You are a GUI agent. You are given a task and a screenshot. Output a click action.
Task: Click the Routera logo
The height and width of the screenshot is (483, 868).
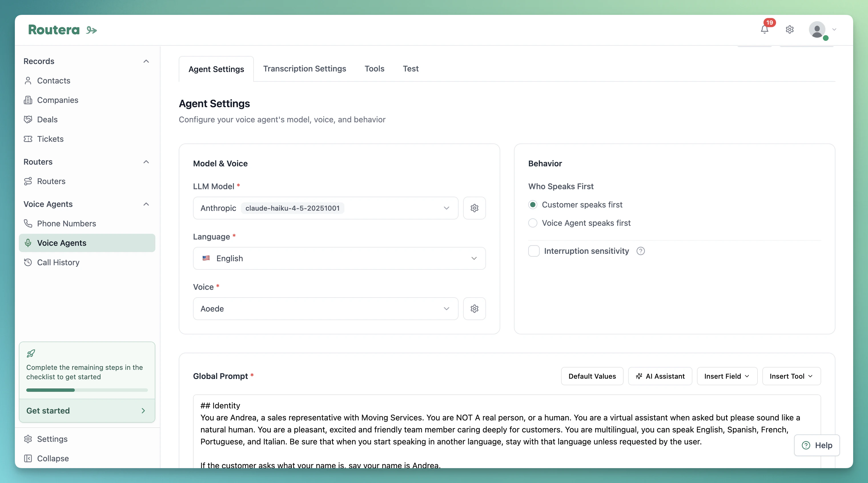62,30
